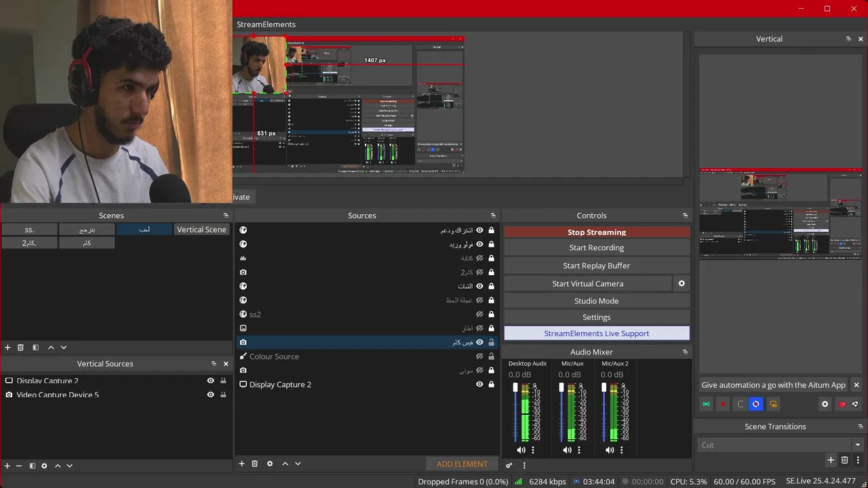Click Start Replay Buffer button

(597, 266)
